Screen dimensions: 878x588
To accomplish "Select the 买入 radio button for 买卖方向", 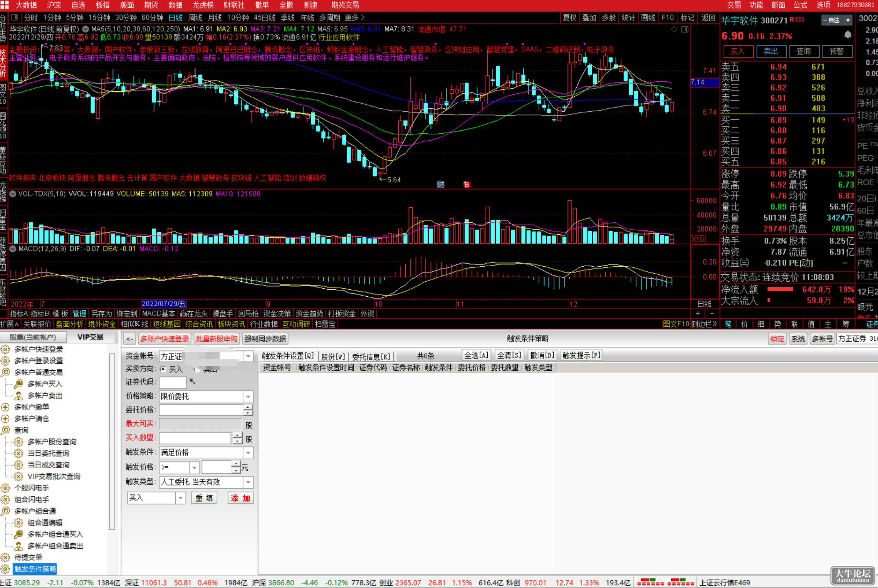I will click(x=163, y=369).
